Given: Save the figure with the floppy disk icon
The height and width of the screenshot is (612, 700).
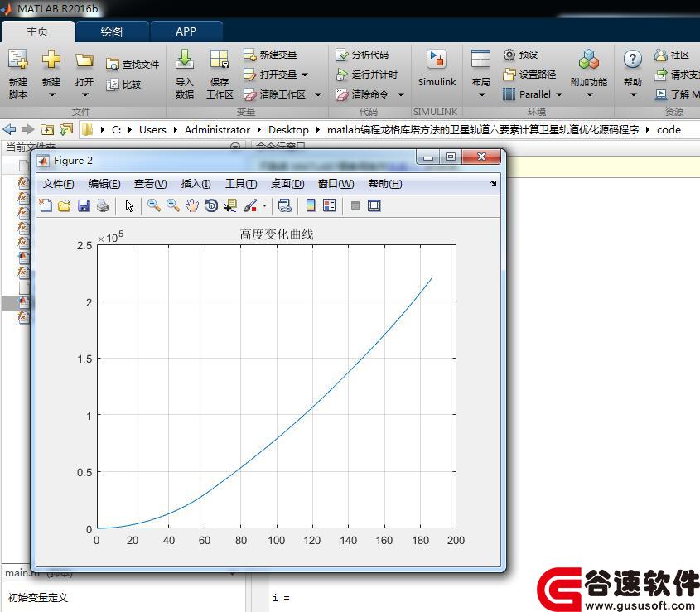Looking at the screenshot, I should coord(84,205).
